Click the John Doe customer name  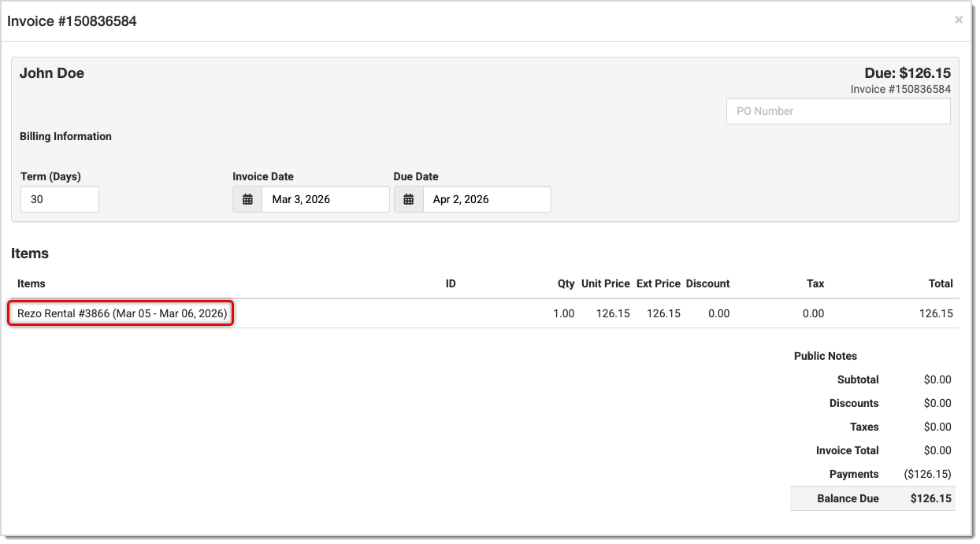click(x=52, y=72)
